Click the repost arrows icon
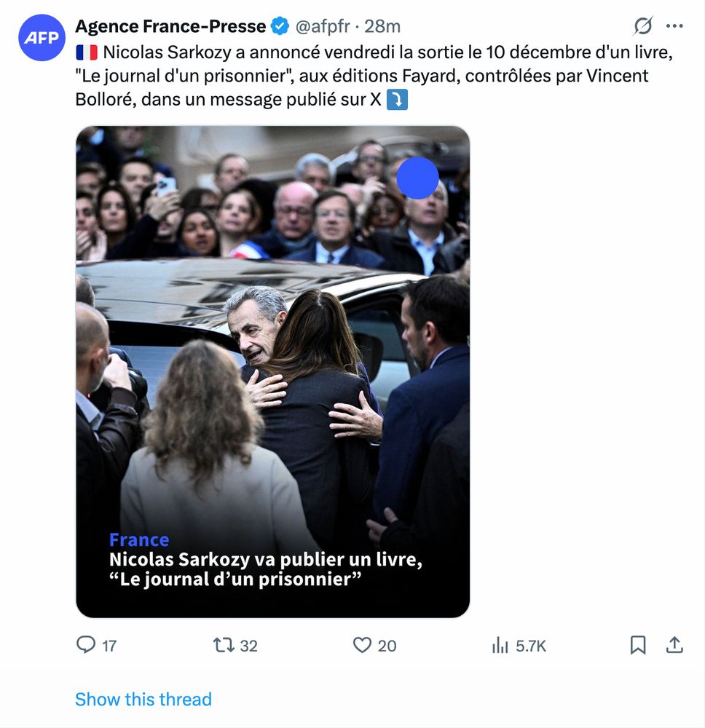 [224, 645]
